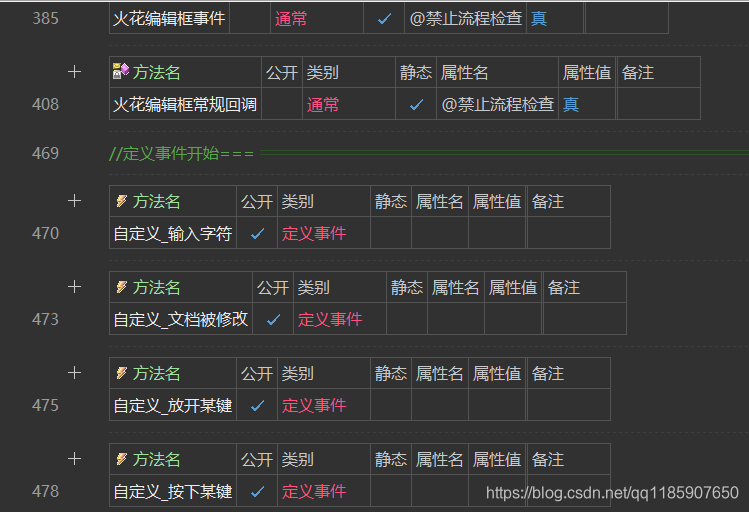Click 类别 header above 自定义_放开某键 row
This screenshot has height=512, width=749.
coord(298,373)
